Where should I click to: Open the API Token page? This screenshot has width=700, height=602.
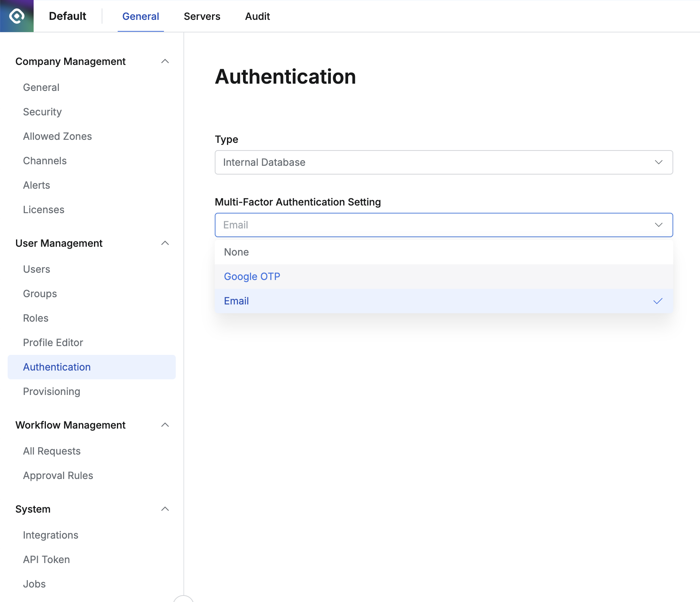[46, 559]
